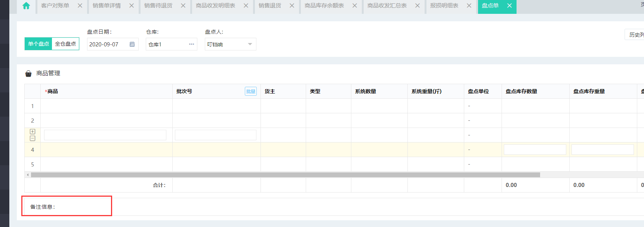This screenshot has width=644, height=227.
Task: Click the 批次号 input in the third row
Action: coord(216,135)
